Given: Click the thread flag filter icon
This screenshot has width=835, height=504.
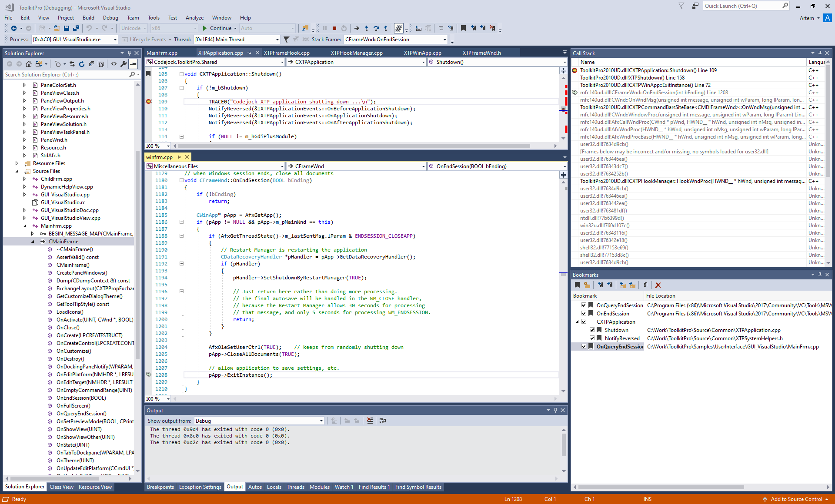Looking at the screenshot, I should [286, 40].
